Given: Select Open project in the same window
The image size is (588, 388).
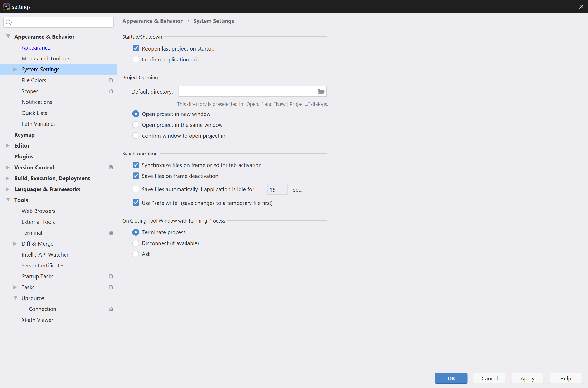Looking at the screenshot, I should point(136,125).
